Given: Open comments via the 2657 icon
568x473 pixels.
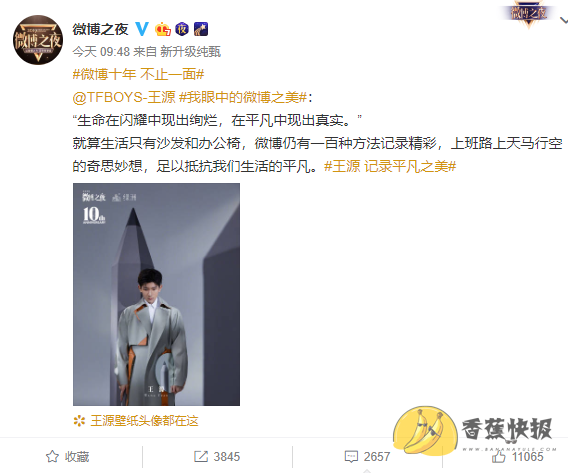Looking at the screenshot, I should 351,456.
